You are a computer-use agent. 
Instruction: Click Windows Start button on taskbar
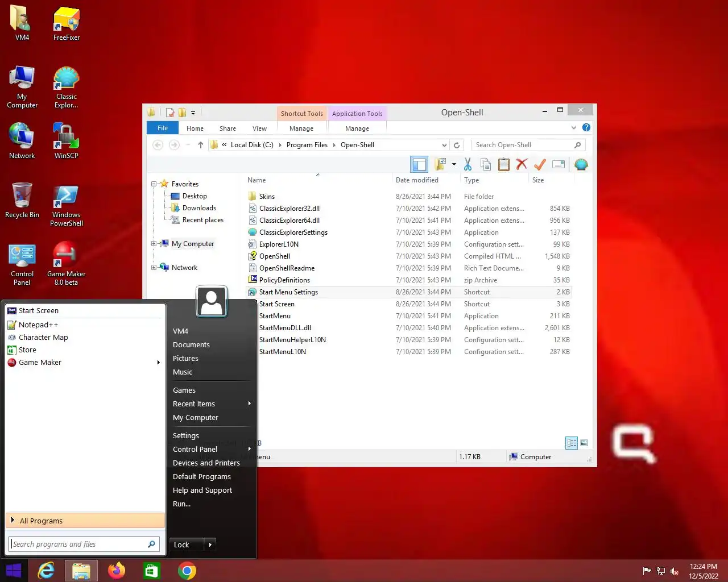click(x=14, y=571)
